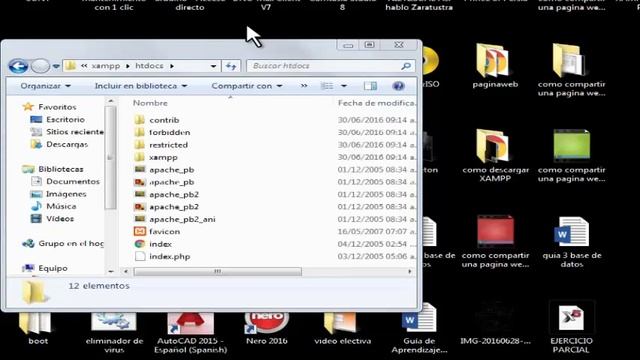Open Vídeos library

pos(60,219)
